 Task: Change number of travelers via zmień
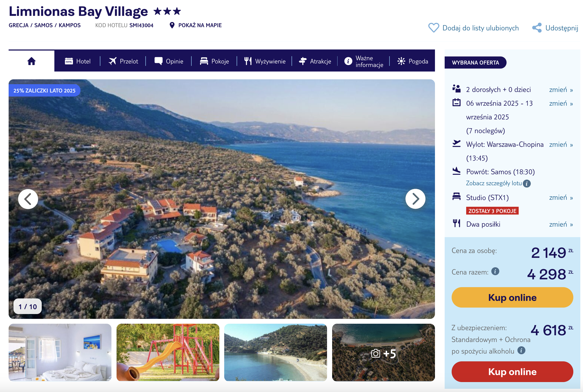pyautogui.click(x=561, y=90)
